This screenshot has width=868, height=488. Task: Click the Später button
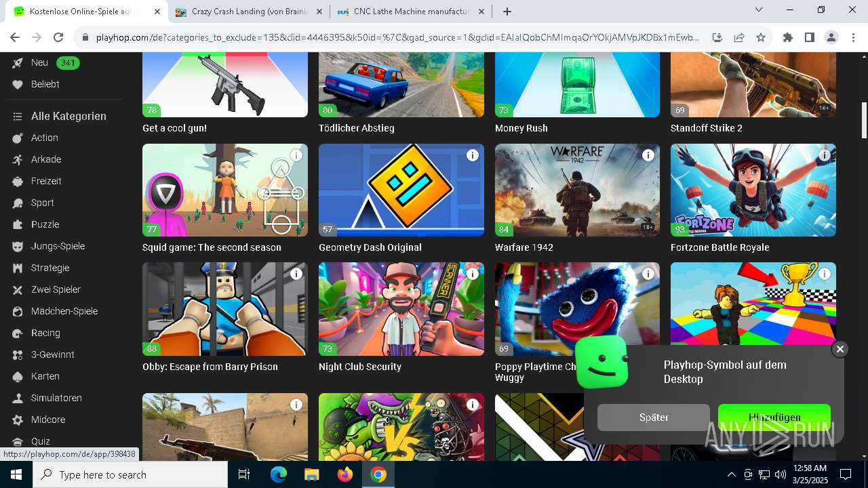(x=654, y=418)
